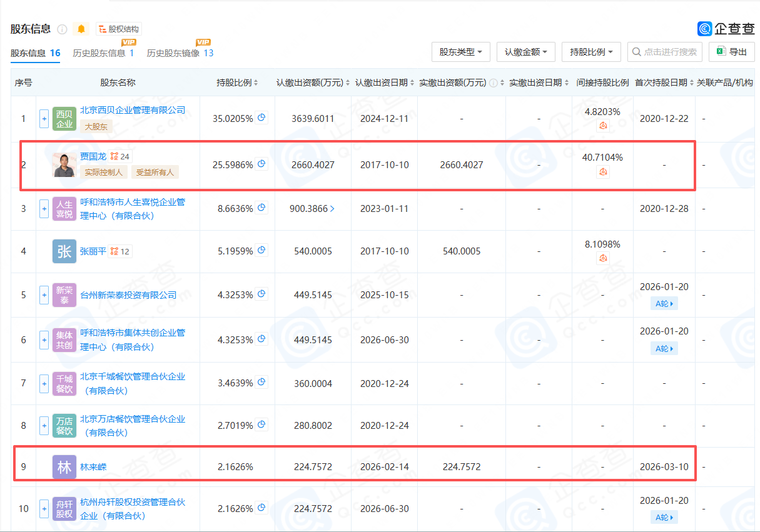Open the 认缴金额 dropdown filter
Image resolution: width=760 pixels, height=532 pixels.
[525, 52]
